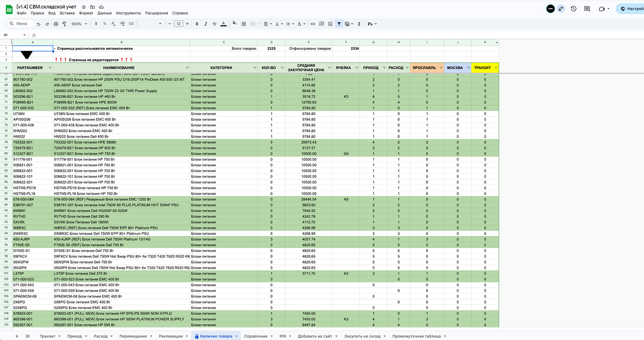Screen dimensions: 644x340
Task: Insert a link using the toolbar icon
Action: click(313, 24)
